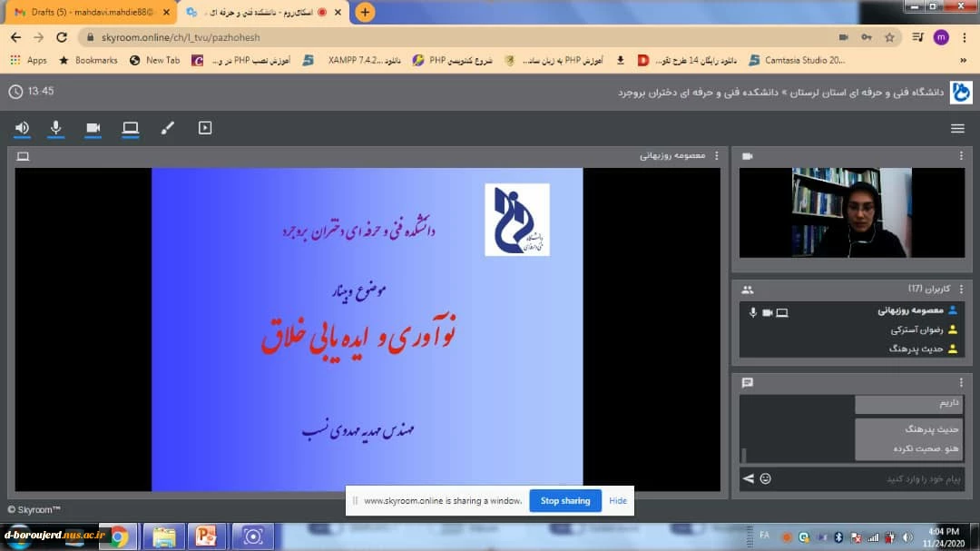Click the presenter's camera status icon
This screenshot has width=980, height=551.
pos(768,312)
